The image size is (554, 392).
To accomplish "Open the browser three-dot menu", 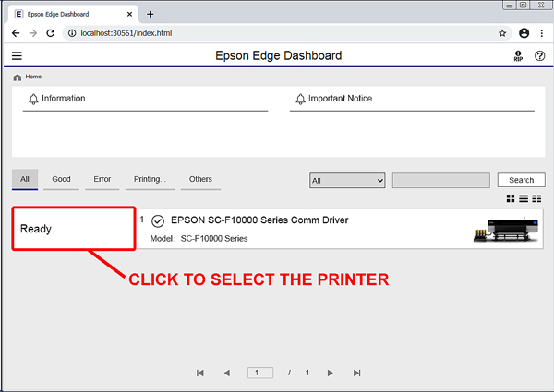I will click(542, 33).
